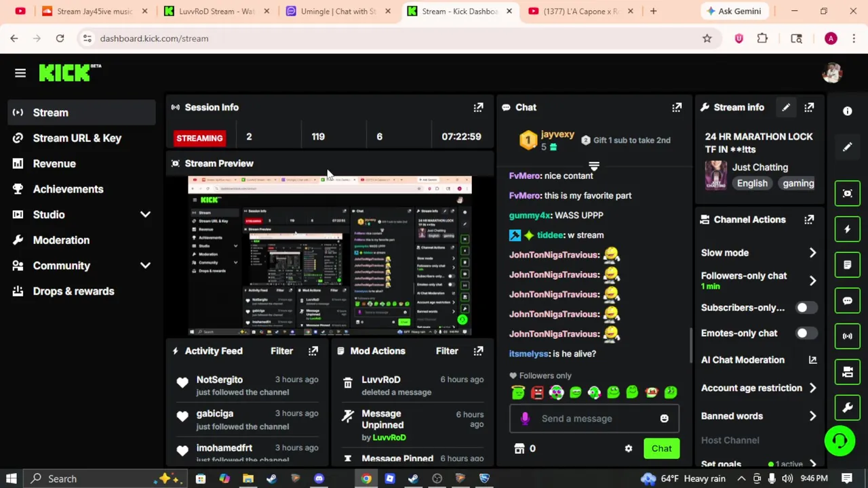Screen dimensions: 868x488
Task: Click the Stream Preview thumbnail
Action: (330, 256)
